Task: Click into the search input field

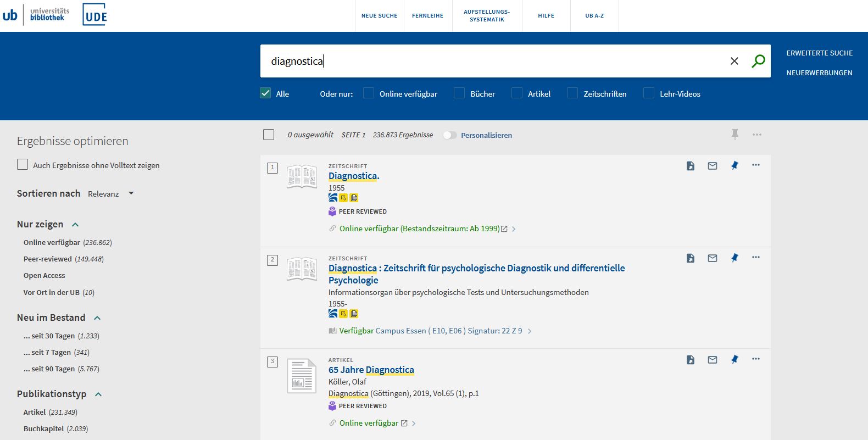Action: (x=494, y=61)
